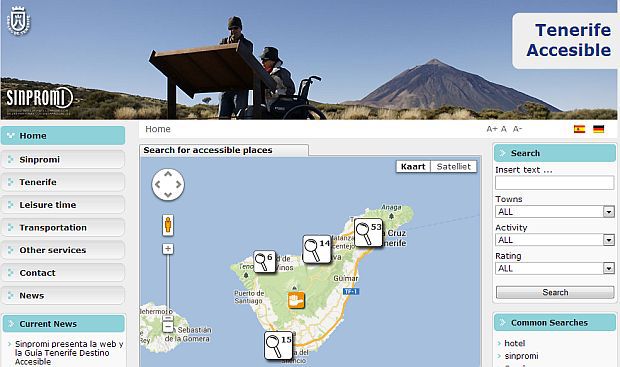Open the Contact menu item
The width and height of the screenshot is (620, 367).
(x=63, y=273)
